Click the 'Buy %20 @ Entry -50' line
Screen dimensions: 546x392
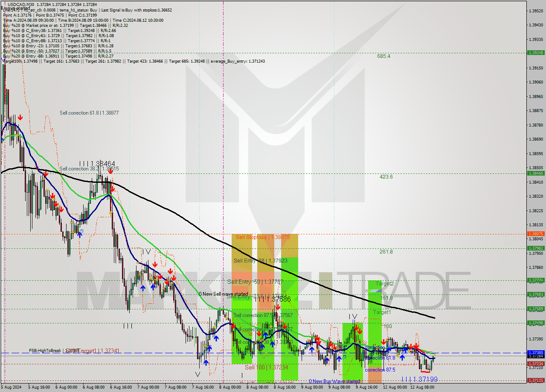(57, 51)
